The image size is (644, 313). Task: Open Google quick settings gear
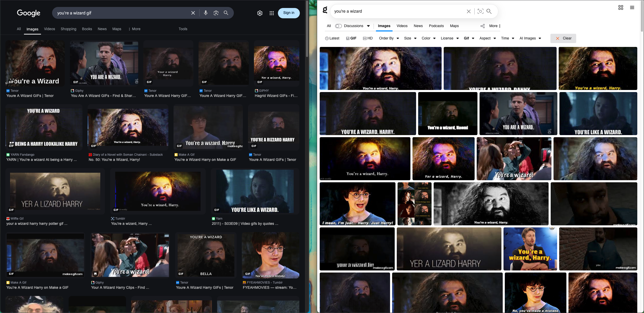(x=260, y=13)
